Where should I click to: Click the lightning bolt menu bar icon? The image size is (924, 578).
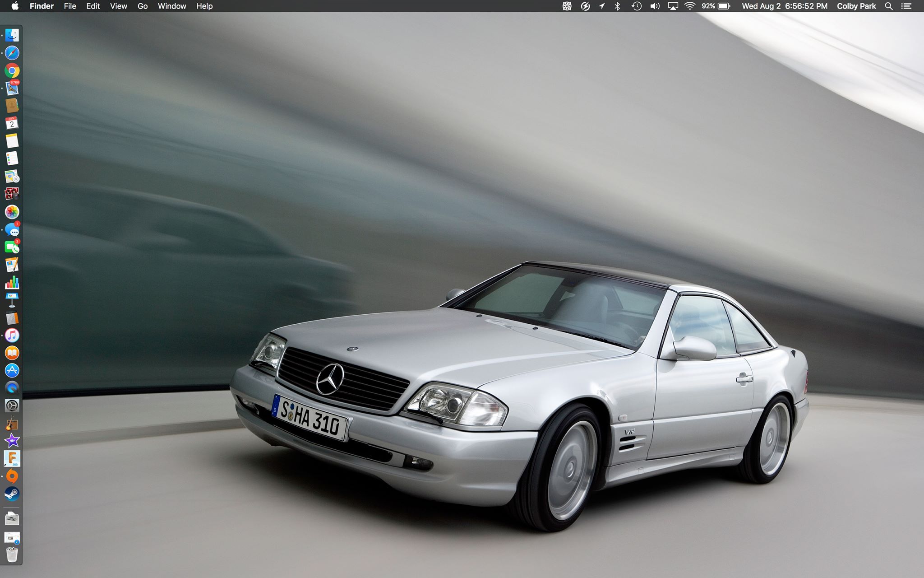click(585, 6)
